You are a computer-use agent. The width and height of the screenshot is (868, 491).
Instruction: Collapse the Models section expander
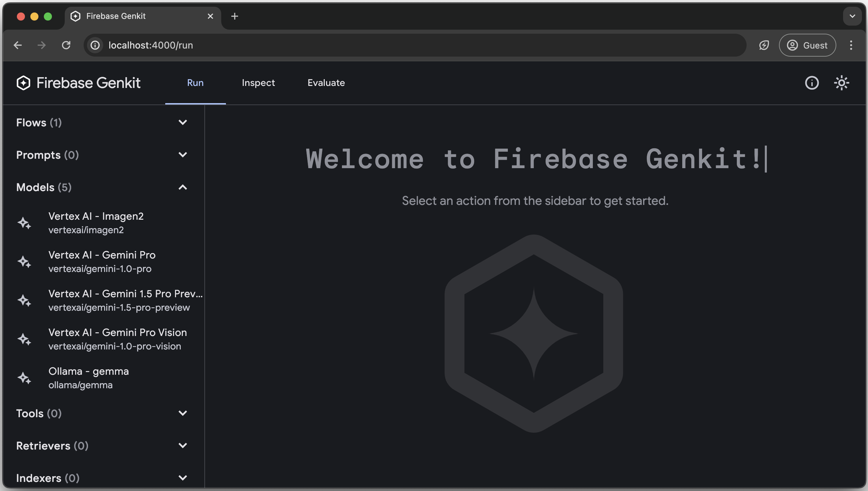pyautogui.click(x=182, y=187)
